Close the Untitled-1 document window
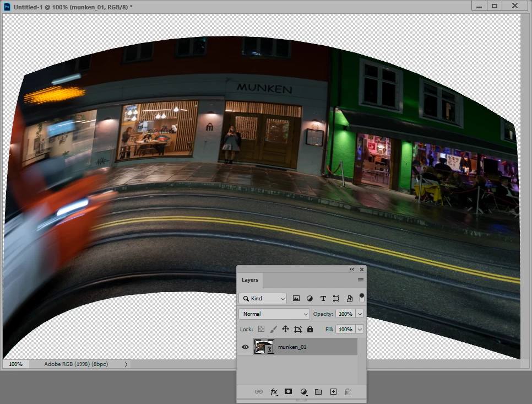This screenshot has width=532, height=404. [515, 6]
